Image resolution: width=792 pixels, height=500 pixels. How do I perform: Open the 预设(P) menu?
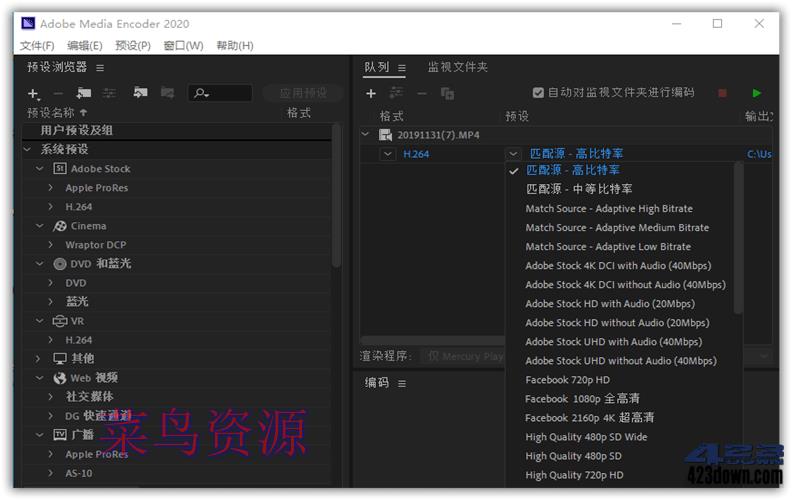[133, 45]
